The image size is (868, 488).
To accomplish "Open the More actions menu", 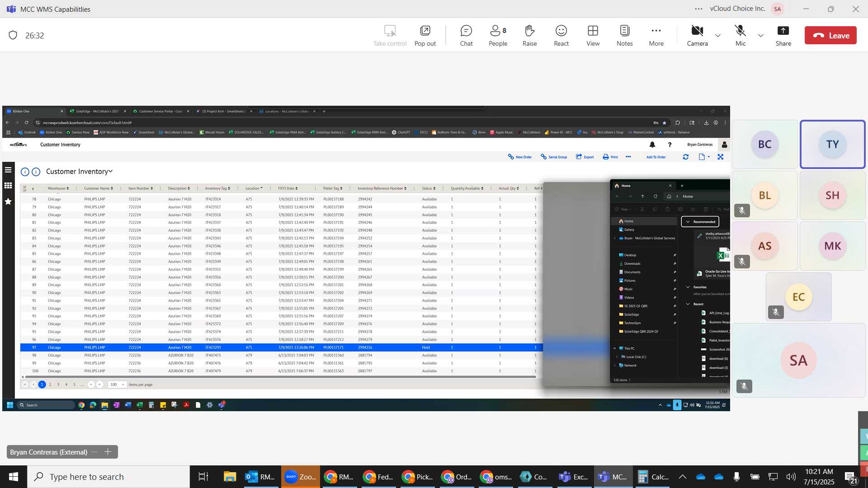I will point(656,36).
